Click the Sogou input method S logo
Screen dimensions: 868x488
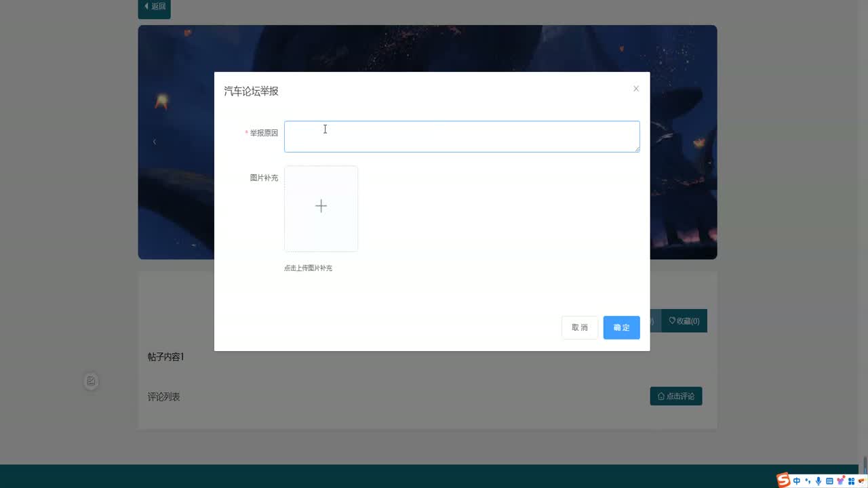tap(783, 481)
